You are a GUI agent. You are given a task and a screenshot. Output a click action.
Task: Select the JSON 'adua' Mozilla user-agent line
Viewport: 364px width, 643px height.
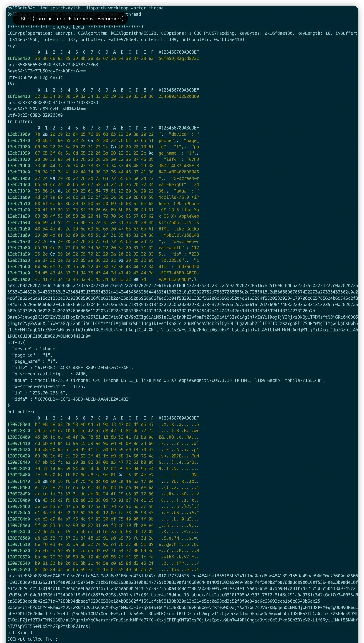pyautogui.click(x=169, y=380)
